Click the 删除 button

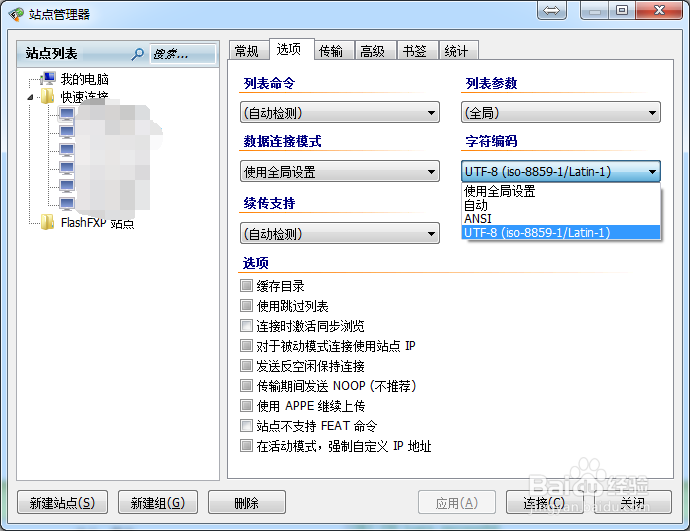[x=247, y=502]
